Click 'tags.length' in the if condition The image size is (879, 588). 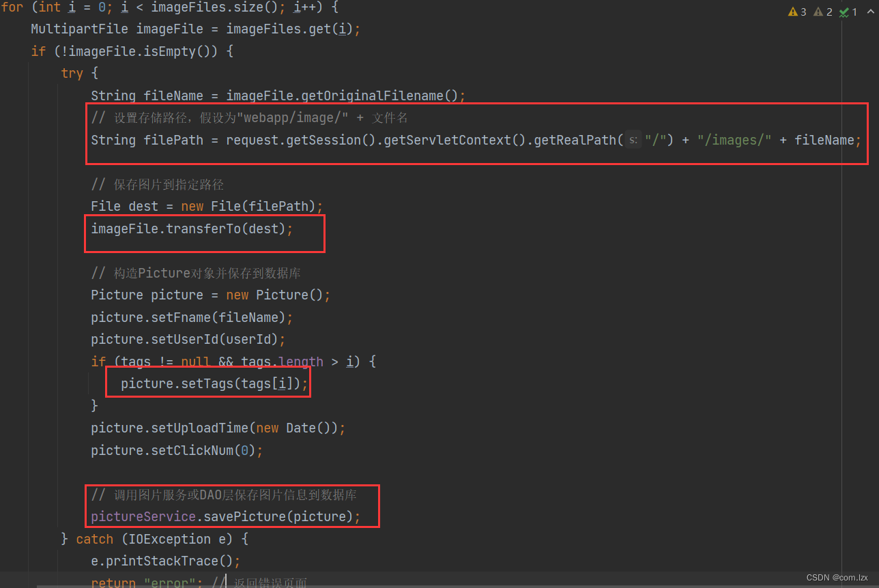[x=282, y=362]
